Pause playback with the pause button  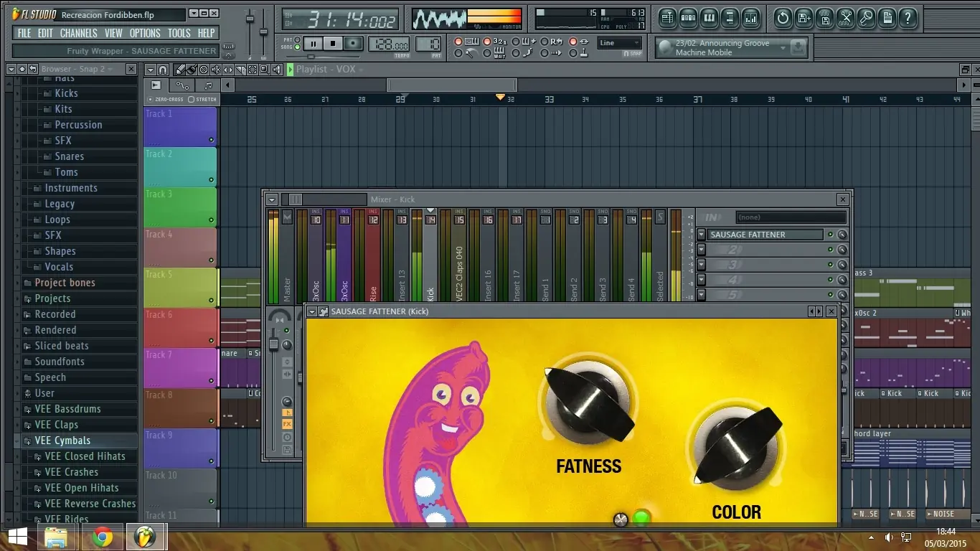[314, 44]
